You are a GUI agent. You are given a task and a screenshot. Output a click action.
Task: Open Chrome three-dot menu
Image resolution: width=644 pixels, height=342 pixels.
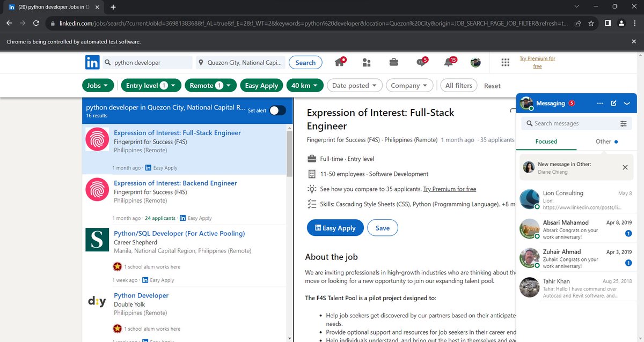pyautogui.click(x=634, y=24)
